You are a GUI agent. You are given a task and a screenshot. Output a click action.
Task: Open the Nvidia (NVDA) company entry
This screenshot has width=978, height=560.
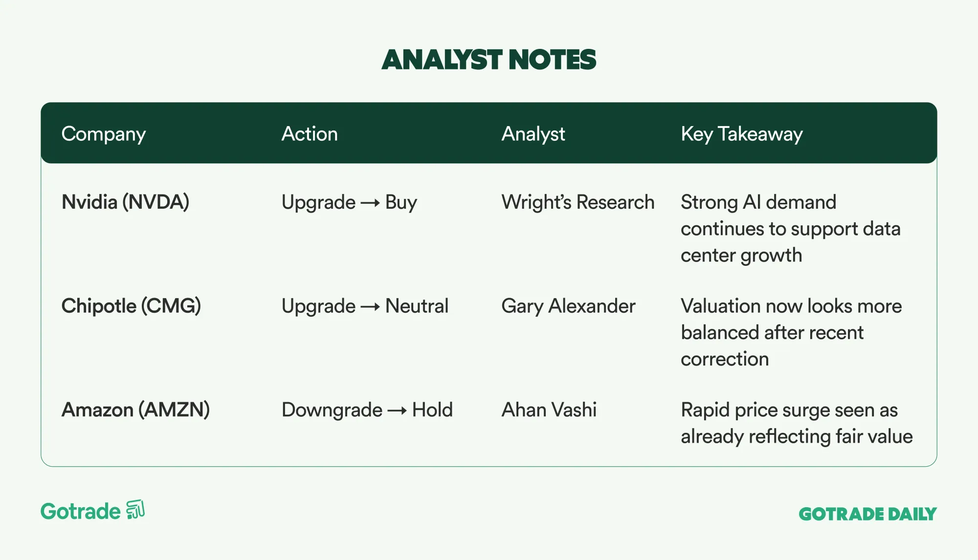[125, 202]
